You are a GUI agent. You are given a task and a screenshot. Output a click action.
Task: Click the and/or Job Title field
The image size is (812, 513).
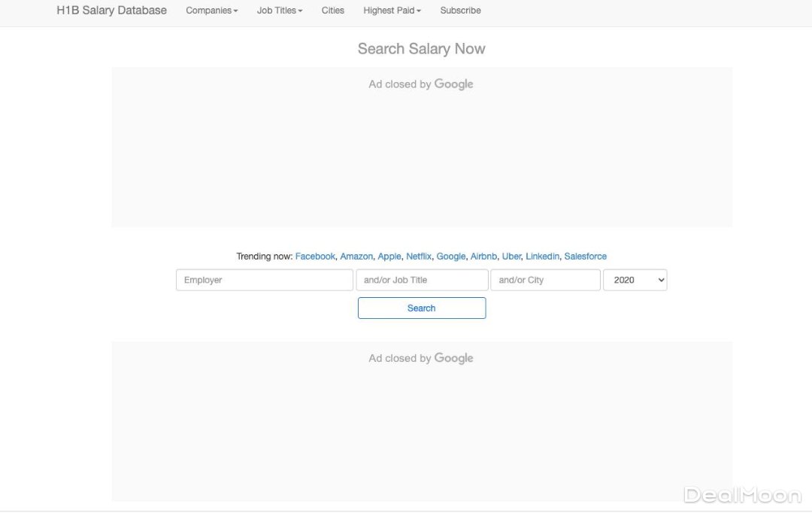click(422, 280)
